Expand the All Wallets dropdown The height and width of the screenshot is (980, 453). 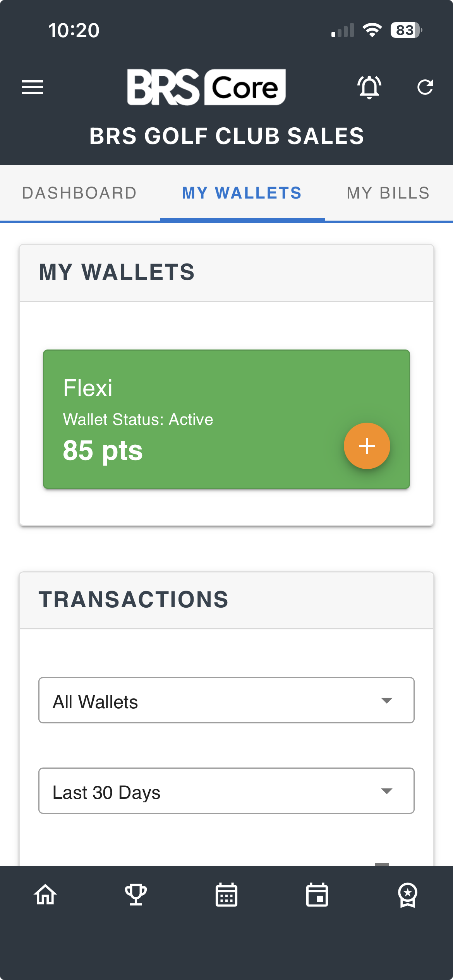click(226, 700)
